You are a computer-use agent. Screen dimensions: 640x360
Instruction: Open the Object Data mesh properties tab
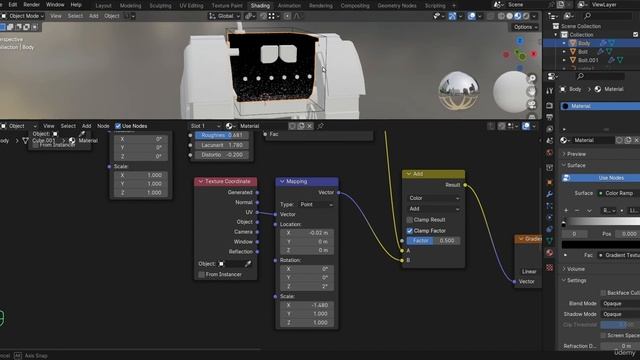[549, 240]
